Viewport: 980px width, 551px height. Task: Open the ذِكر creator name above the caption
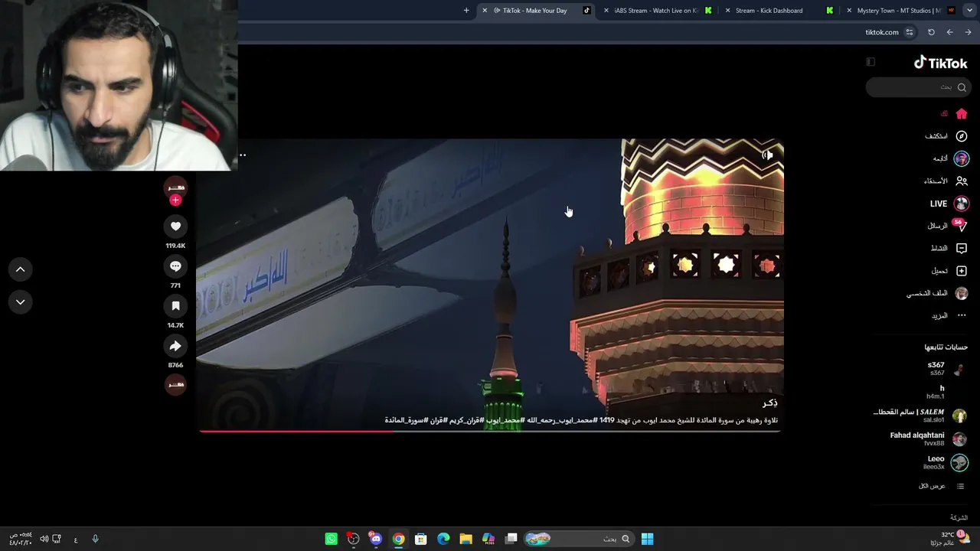pyautogui.click(x=769, y=403)
